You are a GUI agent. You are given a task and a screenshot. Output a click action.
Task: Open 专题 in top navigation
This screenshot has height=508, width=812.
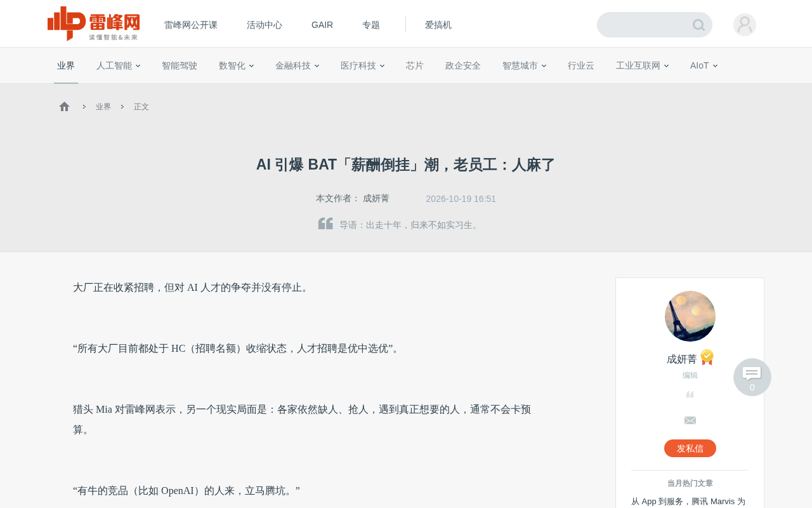click(371, 25)
